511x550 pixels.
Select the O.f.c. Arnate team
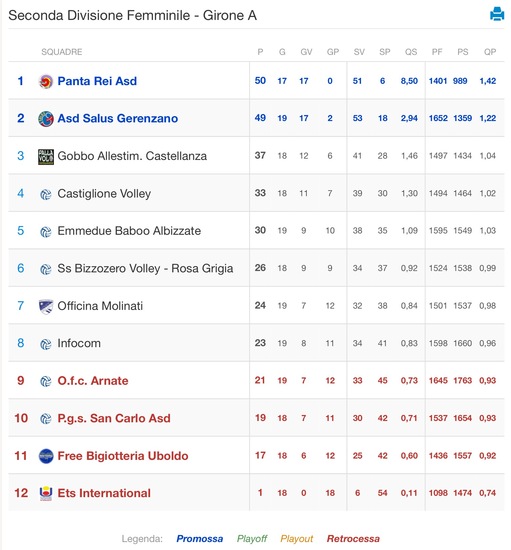coord(93,381)
